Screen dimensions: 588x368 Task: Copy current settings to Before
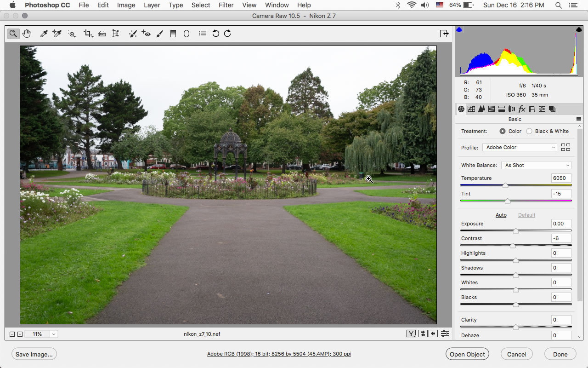point(433,334)
